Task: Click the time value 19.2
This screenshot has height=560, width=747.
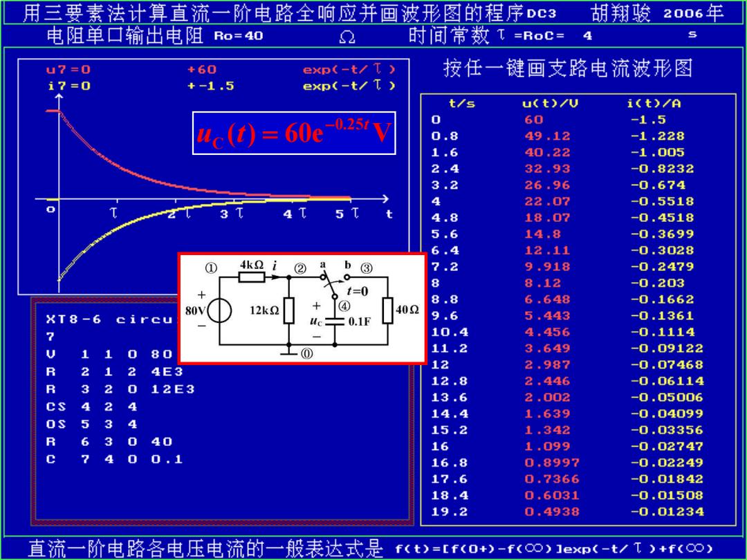Action: tap(450, 512)
